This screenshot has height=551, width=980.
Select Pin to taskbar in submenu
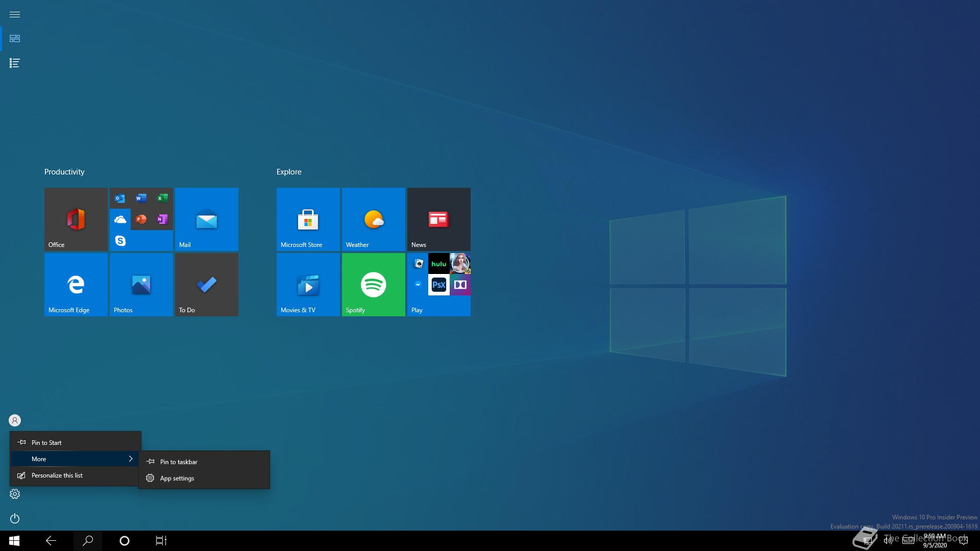click(204, 462)
